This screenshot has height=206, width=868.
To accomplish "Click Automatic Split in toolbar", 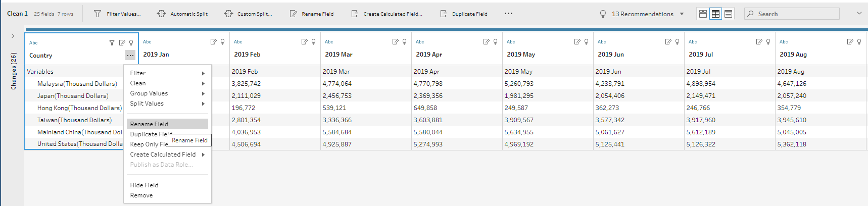I will (182, 14).
